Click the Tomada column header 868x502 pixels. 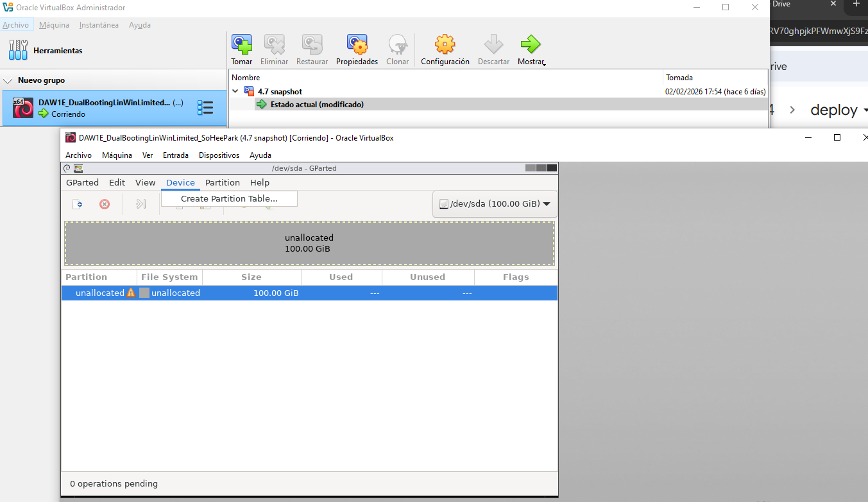tap(715, 78)
